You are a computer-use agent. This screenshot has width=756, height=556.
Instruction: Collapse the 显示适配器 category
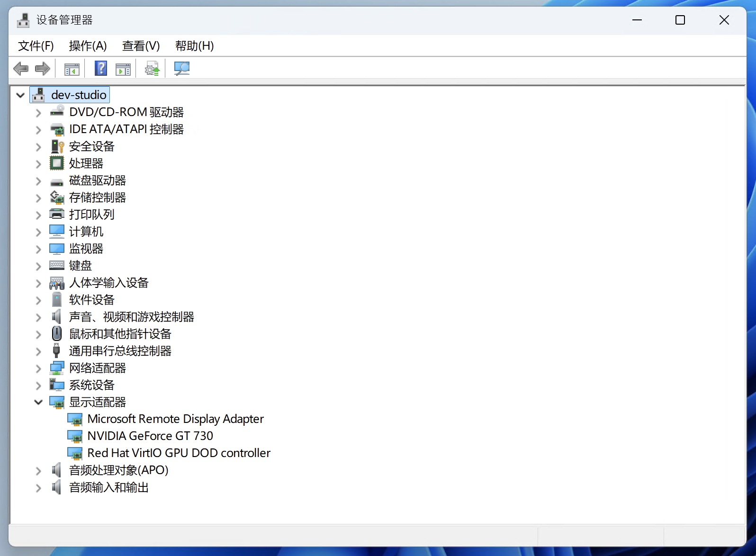click(38, 402)
